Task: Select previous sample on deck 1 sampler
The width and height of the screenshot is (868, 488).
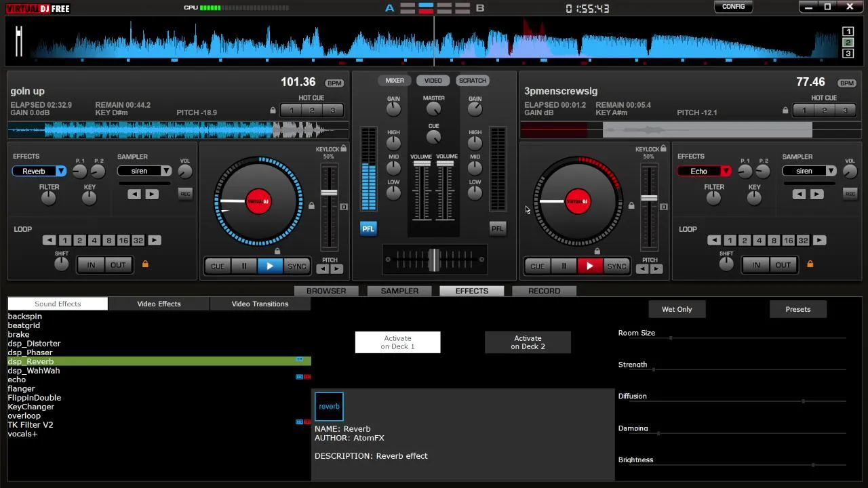Action: pyautogui.click(x=134, y=195)
